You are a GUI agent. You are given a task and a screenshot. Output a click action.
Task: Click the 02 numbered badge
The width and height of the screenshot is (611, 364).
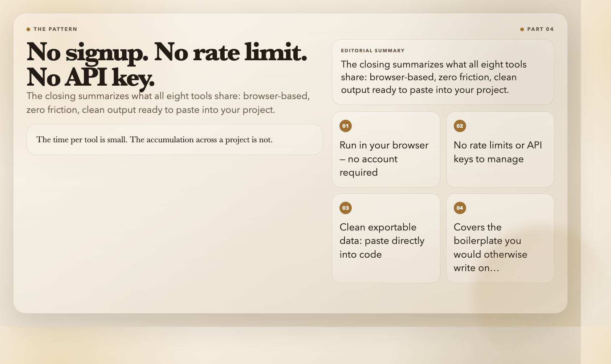coord(460,126)
